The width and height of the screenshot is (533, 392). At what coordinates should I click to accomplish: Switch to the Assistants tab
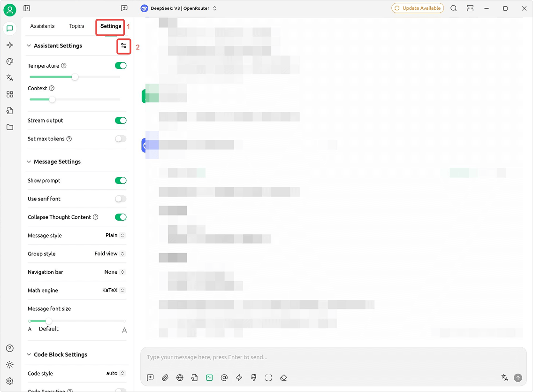click(42, 26)
